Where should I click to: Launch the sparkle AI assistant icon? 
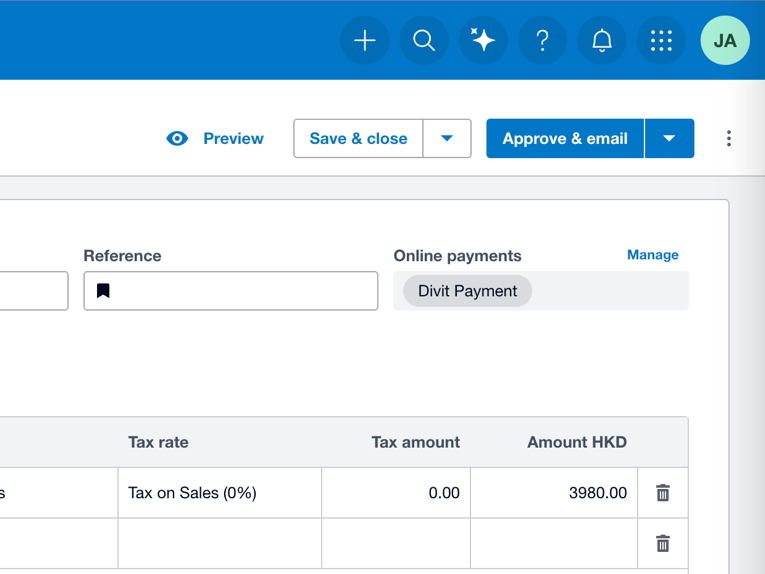coord(483,40)
